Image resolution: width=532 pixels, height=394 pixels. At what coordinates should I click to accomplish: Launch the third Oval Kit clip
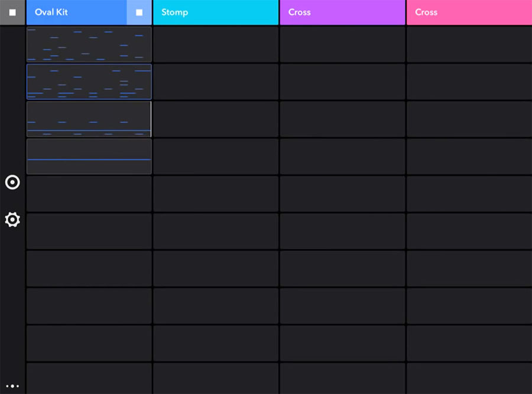coord(89,119)
